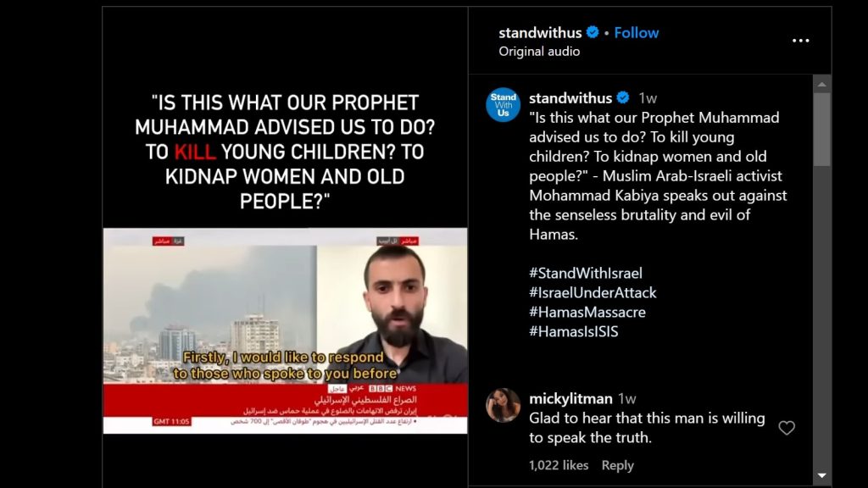View the 1,022 likes on comment
868x488 pixels.
pos(559,465)
